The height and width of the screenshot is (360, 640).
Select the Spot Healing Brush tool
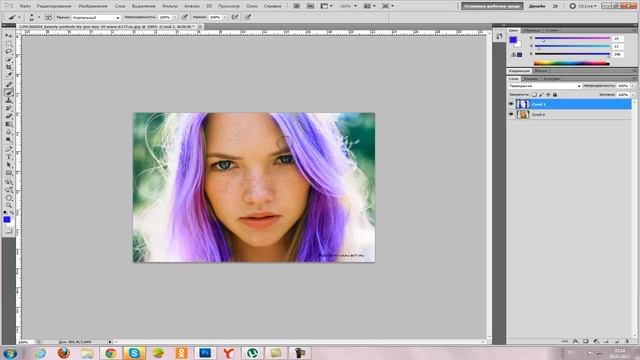pos(9,84)
